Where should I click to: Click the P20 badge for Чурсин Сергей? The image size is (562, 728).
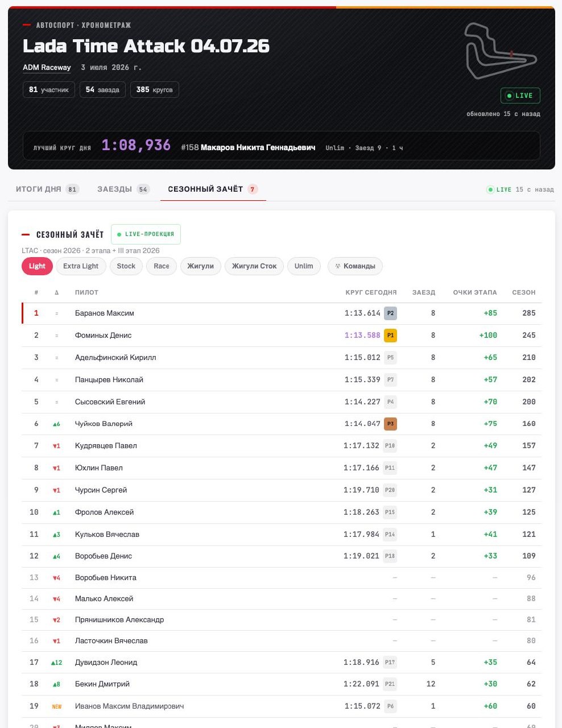[x=390, y=490]
